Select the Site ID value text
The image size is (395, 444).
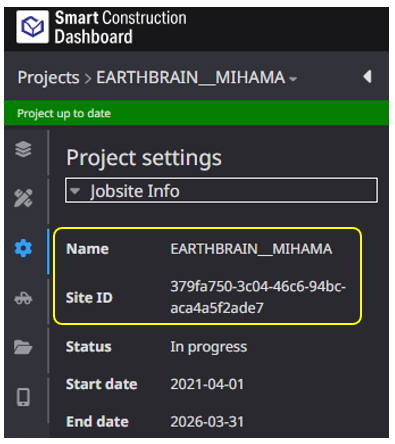258,297
